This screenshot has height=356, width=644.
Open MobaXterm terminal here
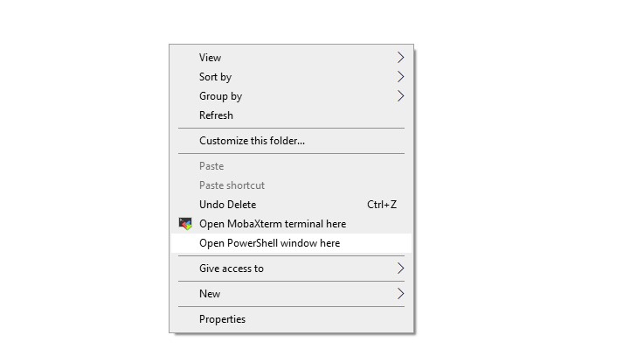[x=273, y=224]
